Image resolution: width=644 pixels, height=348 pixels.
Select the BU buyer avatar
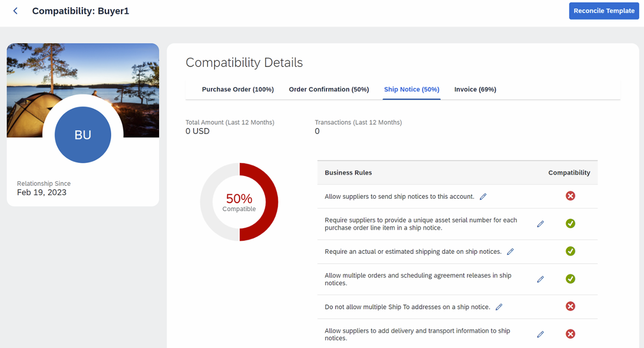pos(83,135)
